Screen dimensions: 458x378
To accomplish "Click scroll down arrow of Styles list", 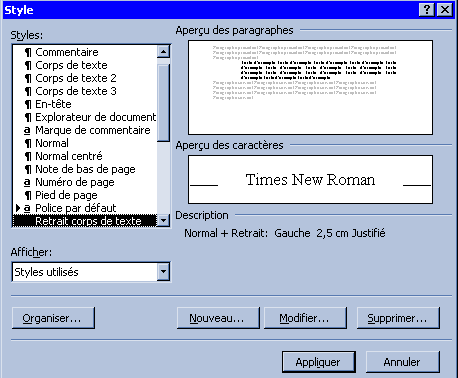I will click(x=163, y=220).
